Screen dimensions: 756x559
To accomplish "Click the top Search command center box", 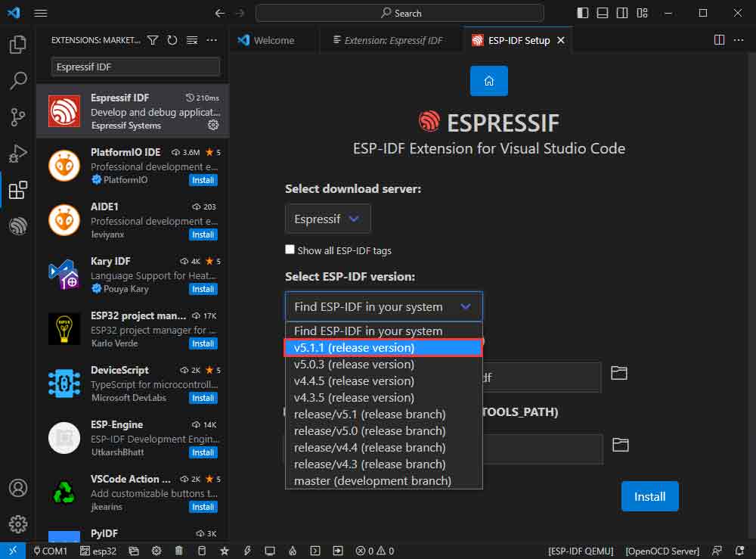I will [400, 13].
